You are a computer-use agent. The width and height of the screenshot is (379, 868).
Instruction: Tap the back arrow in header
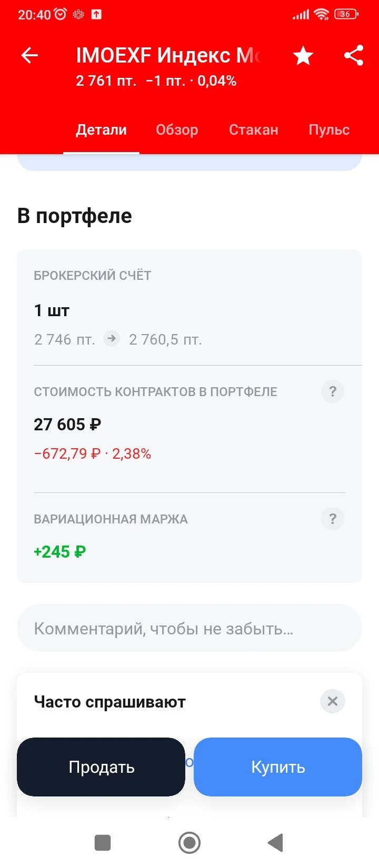click(x=30, y=55)
